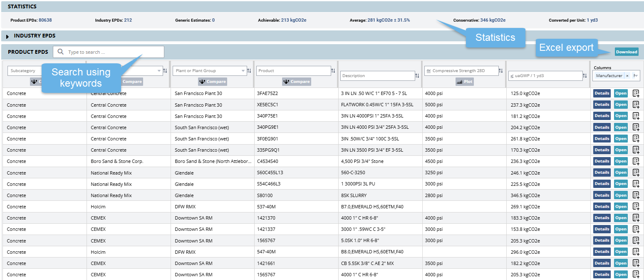This screenshot has width=644, height=280.
Task: Click Compare under Plant or Plant Group
Action: click(213, 82)
